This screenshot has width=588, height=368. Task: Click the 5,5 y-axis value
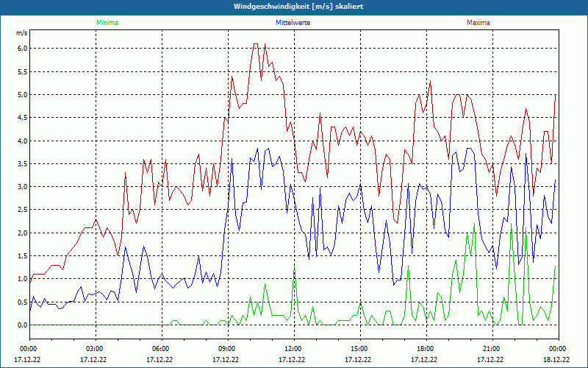click(22, 71)
